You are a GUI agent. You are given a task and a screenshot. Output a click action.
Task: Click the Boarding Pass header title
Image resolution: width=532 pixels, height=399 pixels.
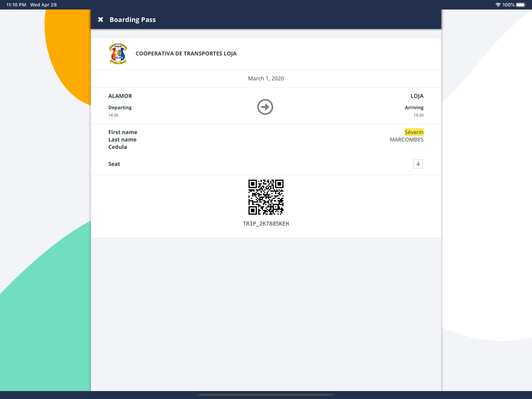132,20
